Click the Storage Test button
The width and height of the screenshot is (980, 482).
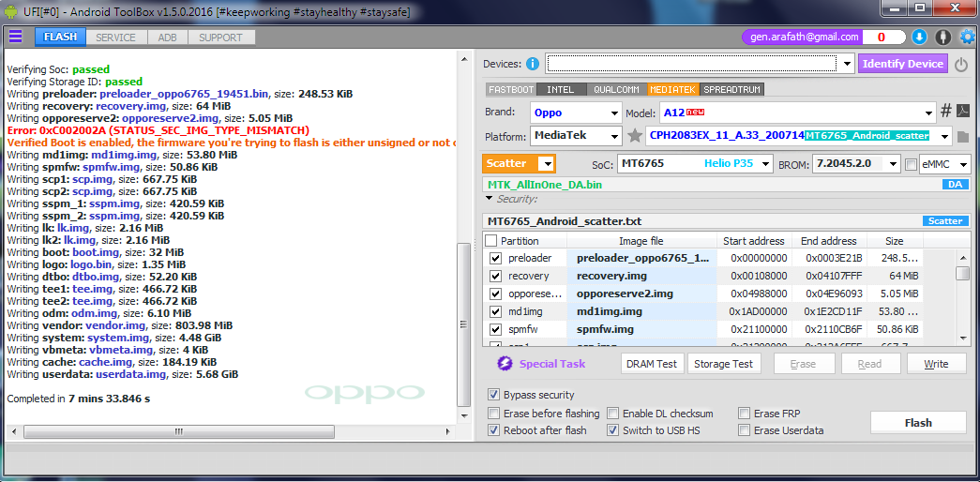(x=724, y=364)
